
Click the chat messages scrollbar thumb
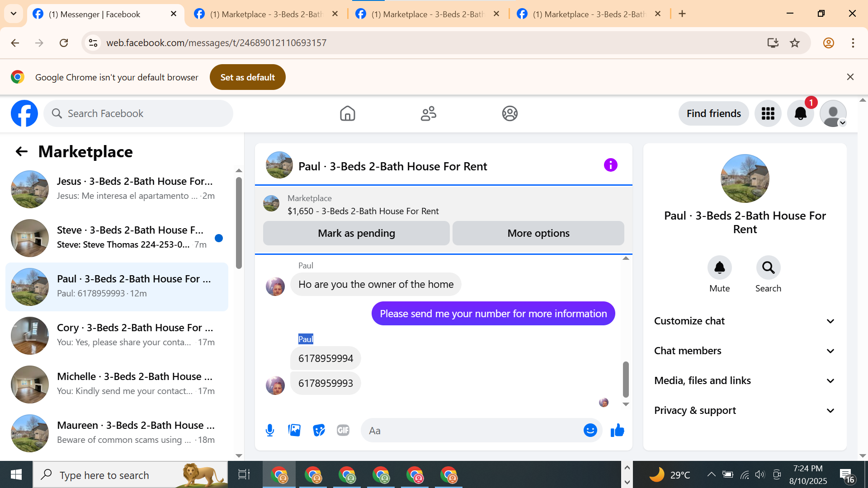[626, 379]
